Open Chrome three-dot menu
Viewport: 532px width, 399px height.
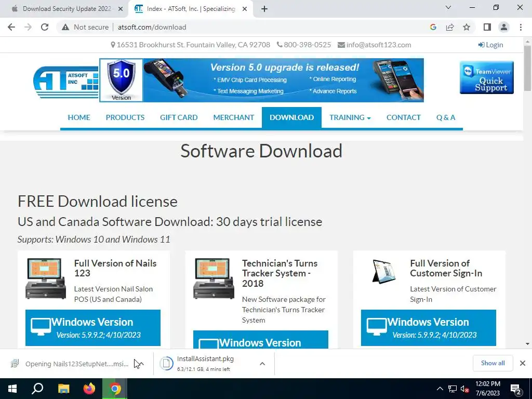coord(521,27)
